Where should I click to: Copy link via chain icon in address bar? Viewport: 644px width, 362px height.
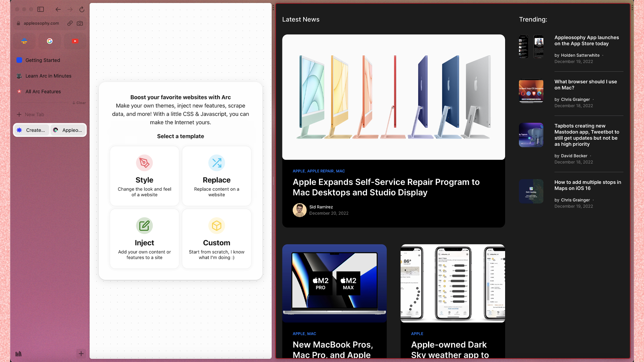pos(70,23)
